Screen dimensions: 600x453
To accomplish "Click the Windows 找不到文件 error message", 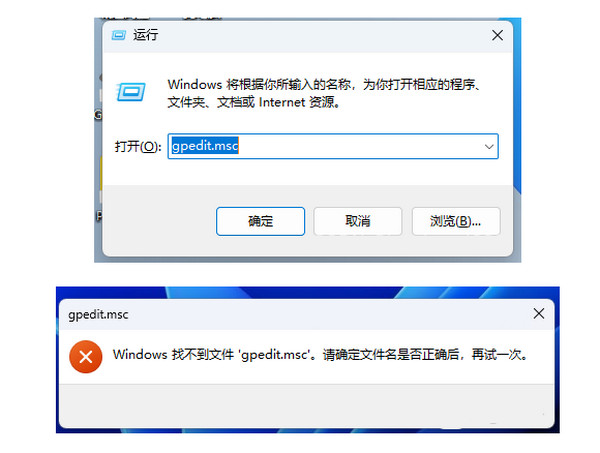I will click(x=320, y=355).
